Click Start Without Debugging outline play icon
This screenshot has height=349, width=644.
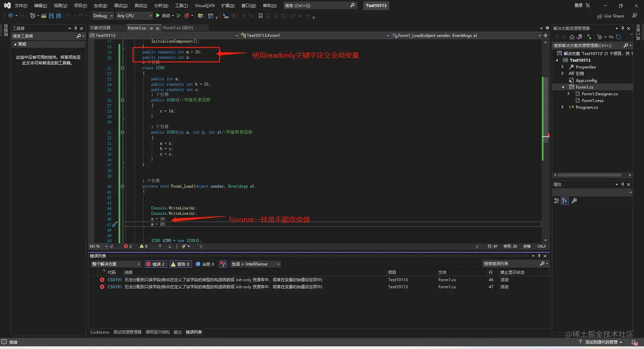click(179, 16)
